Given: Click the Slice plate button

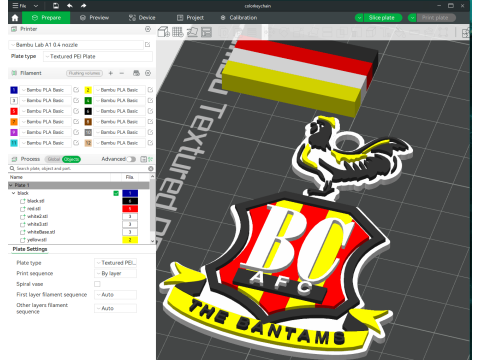Looking at the screenshot, I should tap(382, 18).
